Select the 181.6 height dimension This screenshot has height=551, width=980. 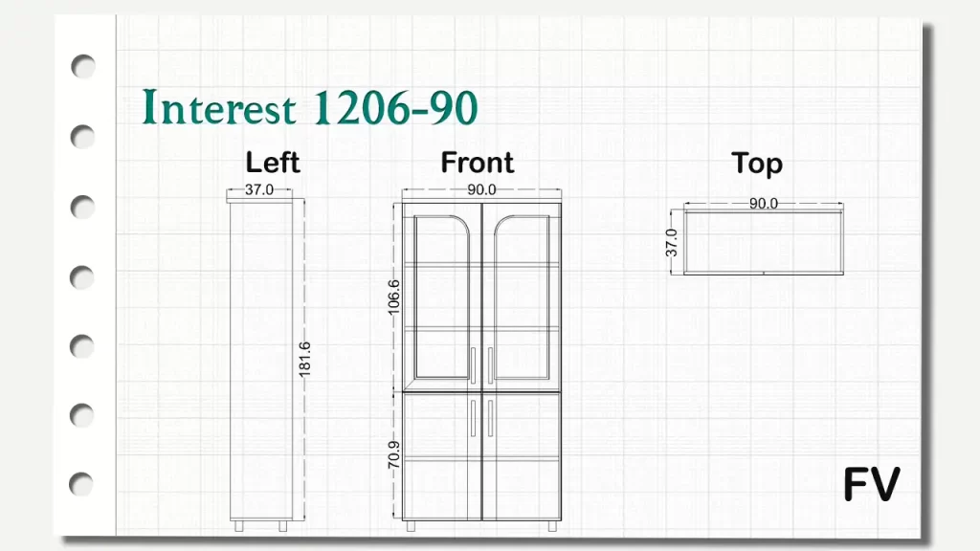tap(305, 359)
